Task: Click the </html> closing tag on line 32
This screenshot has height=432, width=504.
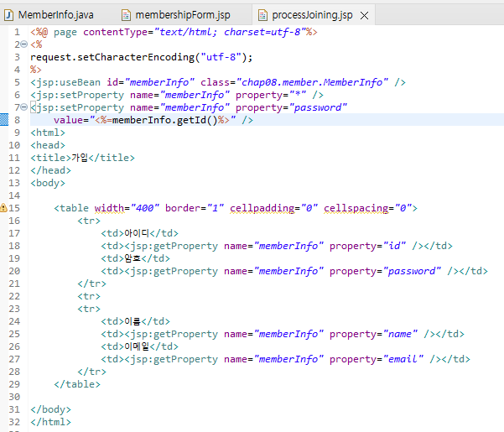Action: click(x=50, y=422)
